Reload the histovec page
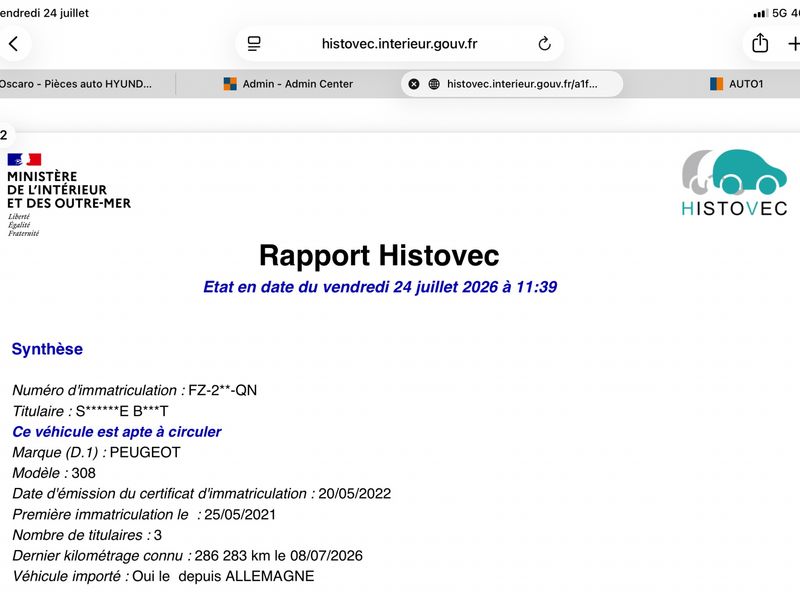This screenshot has height=600, width=800. (x=544, y=44)
